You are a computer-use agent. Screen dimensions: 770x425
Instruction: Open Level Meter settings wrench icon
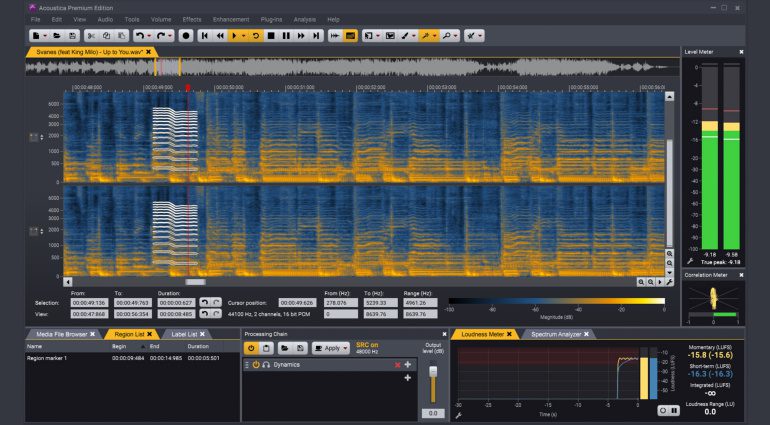point(690,262)
